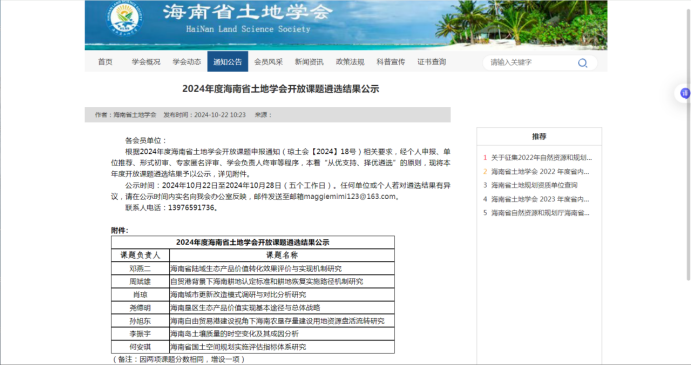Open recommended link 关于征集2022年自然资源和规划
The width and height of the screenshot is (691, 365).
coord(542,157)
